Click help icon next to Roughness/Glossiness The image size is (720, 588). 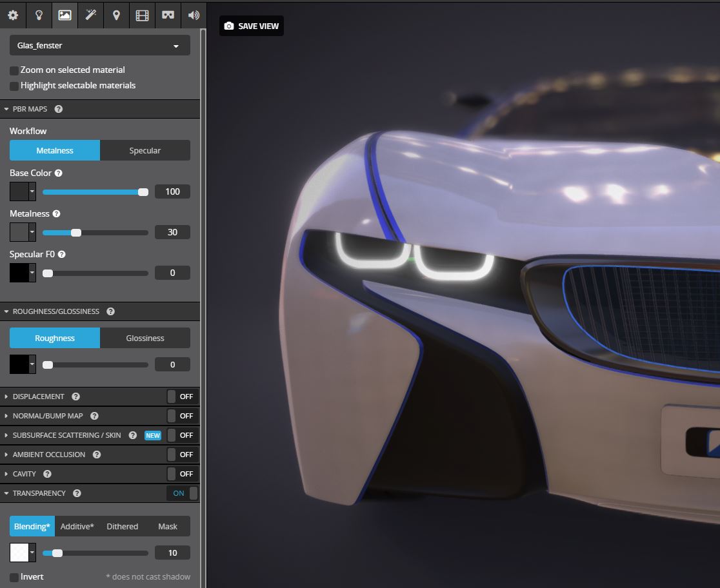coord(111,311)
